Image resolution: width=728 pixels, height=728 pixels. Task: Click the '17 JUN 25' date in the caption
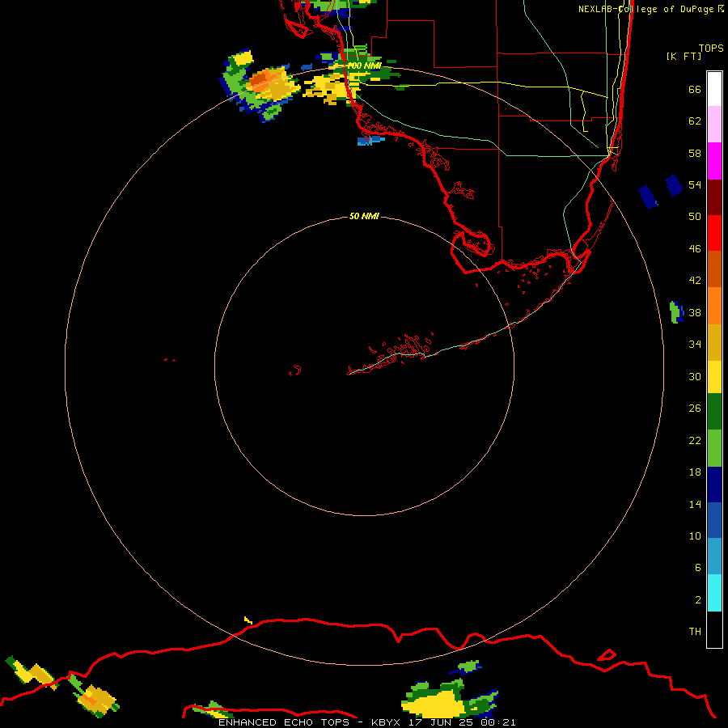coord(440,722)
